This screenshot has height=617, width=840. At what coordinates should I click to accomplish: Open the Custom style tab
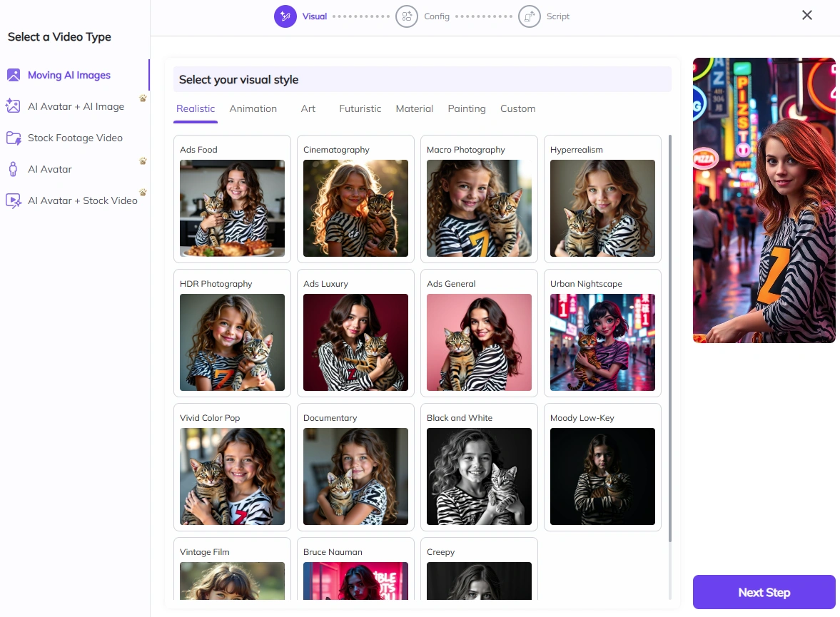517,108
